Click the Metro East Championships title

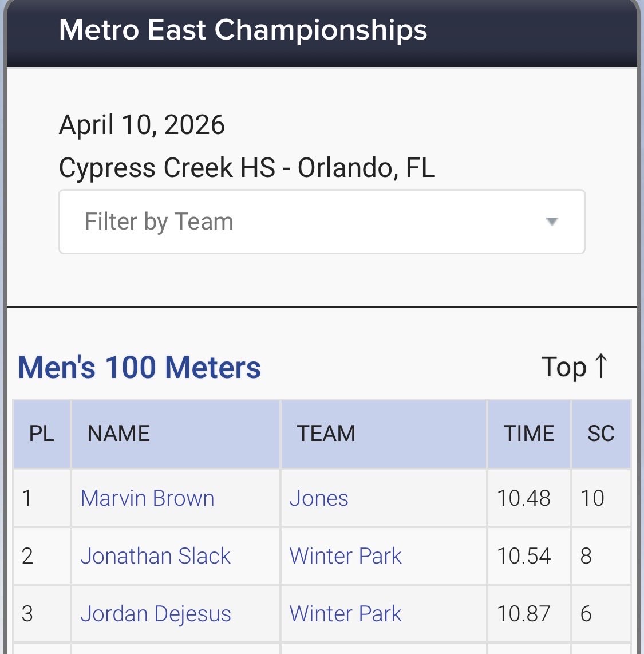[243, 30]
